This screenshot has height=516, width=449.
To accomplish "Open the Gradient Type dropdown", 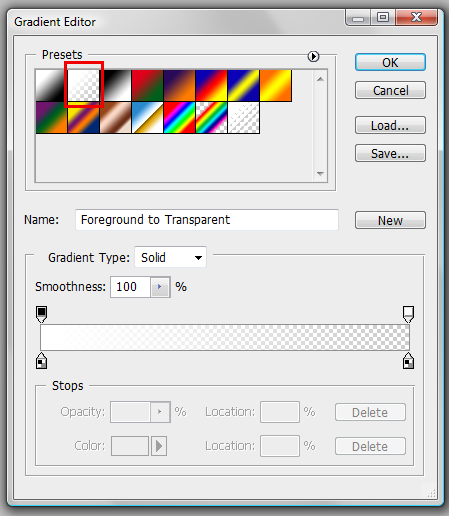I will click(x=170, y=257).
